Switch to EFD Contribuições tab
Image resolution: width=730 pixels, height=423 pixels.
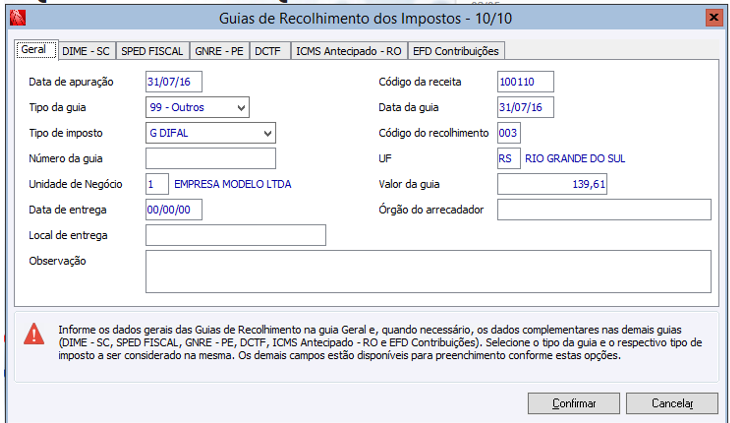click(x=456, y=51)
